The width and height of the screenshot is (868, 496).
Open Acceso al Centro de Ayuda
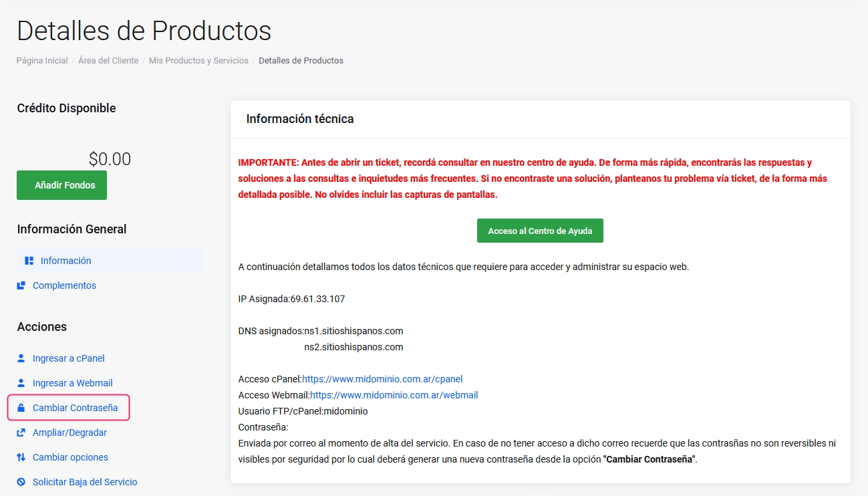coord(540,231)
